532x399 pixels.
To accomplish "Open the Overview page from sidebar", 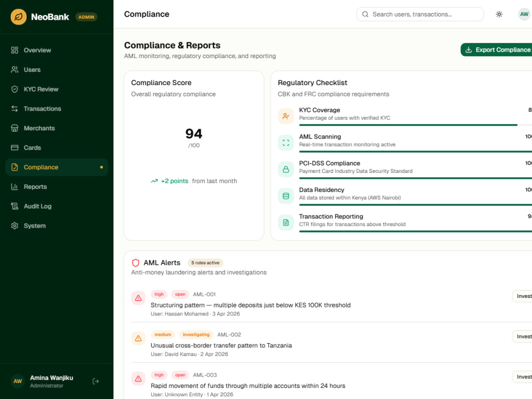I will coord(57,50).
